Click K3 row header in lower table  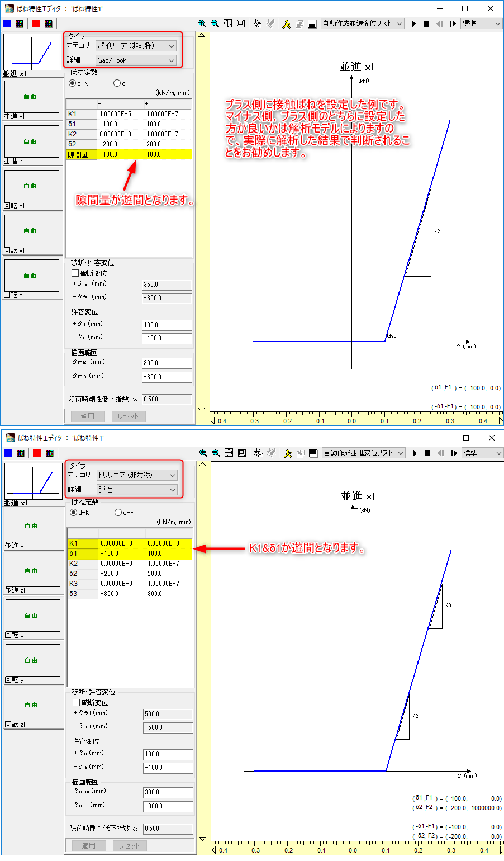coord(83,584)
